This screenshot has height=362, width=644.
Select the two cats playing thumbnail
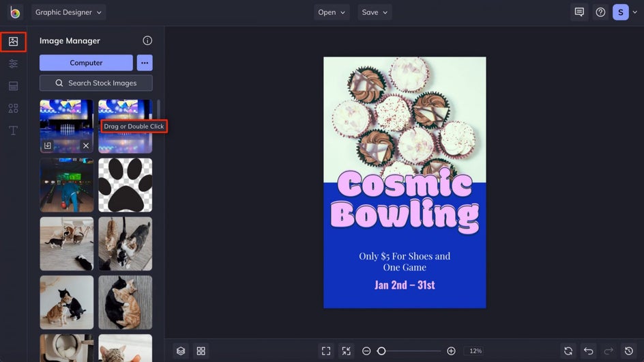click(67, 303)
